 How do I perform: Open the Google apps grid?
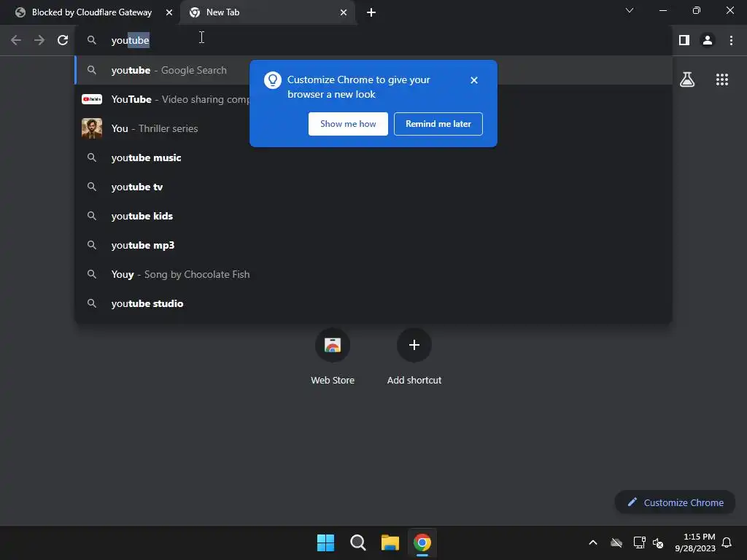pos(721,79)
